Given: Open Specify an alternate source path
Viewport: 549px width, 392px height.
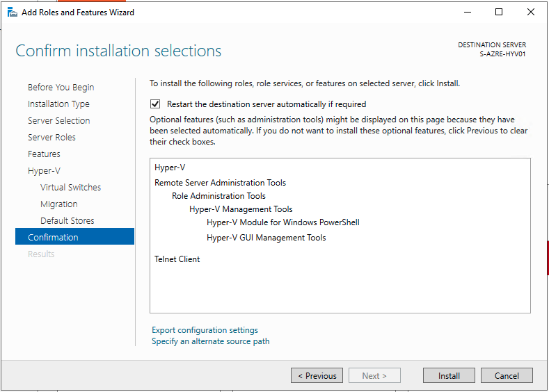Looking at the screenshot, I should 210,341.
